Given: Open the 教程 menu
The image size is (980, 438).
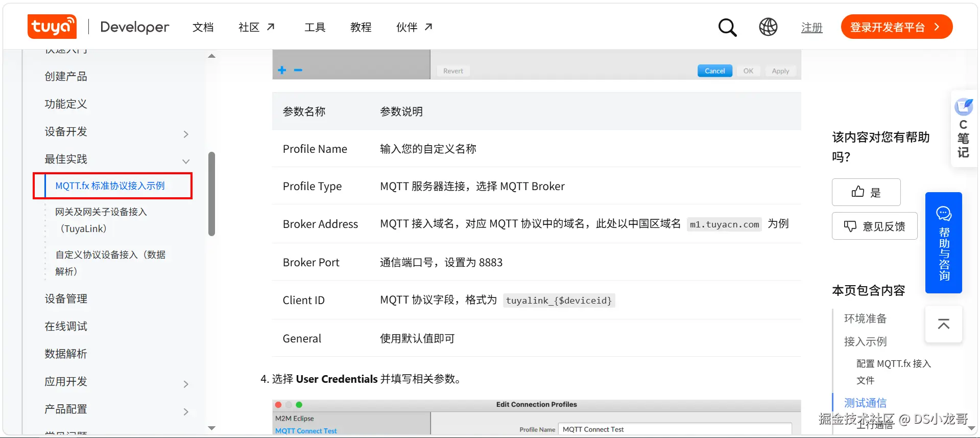Looking at the screenshot, I should click(x=361, y=27).
